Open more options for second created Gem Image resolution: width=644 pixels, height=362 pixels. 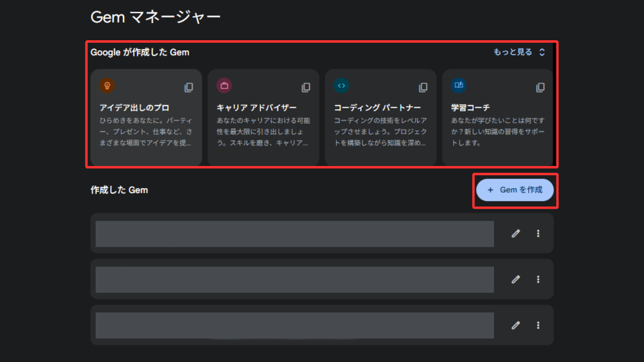tap(538, 279)
